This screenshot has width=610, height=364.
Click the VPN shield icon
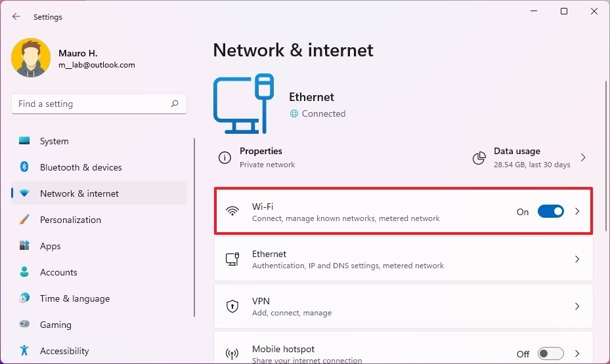pos(232,306)
